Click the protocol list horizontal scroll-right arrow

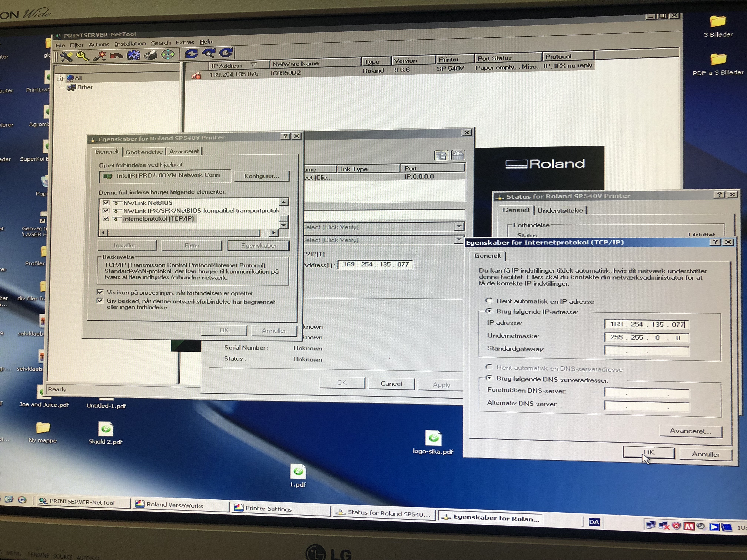273,233
